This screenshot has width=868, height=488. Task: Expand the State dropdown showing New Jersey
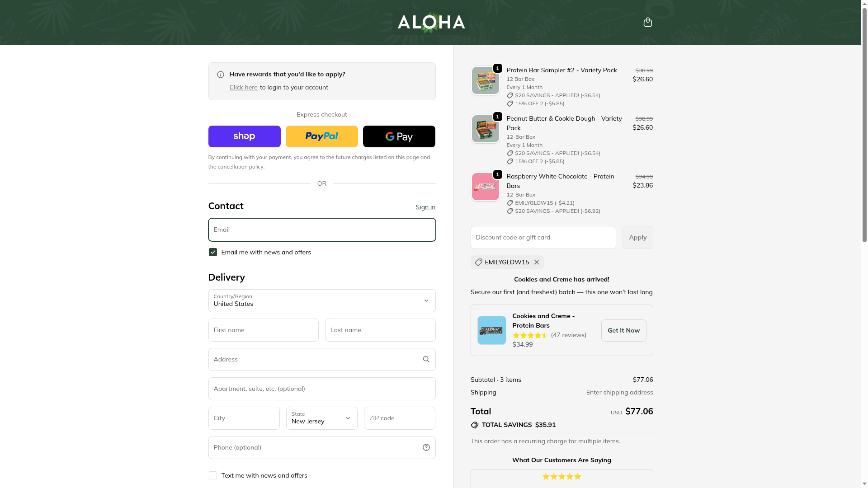click(x=322, y=418)
